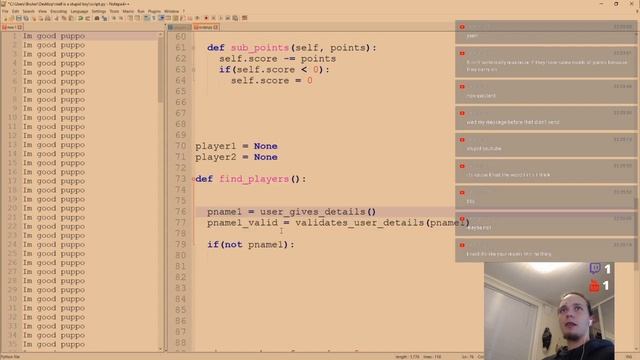The image size is (640, 360).
Task: Click the New file toolbar icon
Action: click(6, 18)
